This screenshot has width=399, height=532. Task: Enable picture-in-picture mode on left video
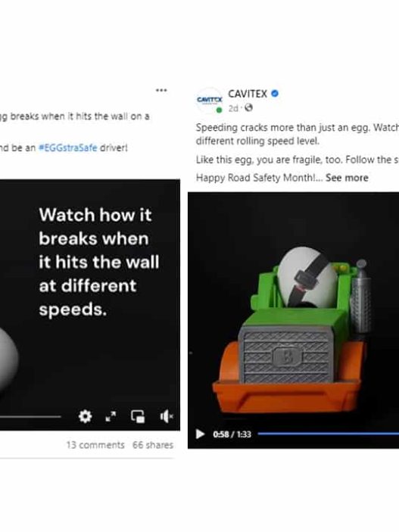pyautogui.click(x=138, y=416)
